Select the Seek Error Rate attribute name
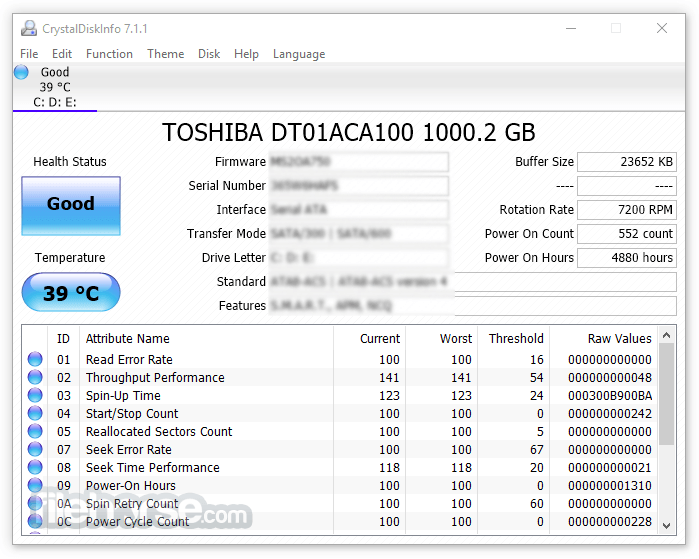 128,450
